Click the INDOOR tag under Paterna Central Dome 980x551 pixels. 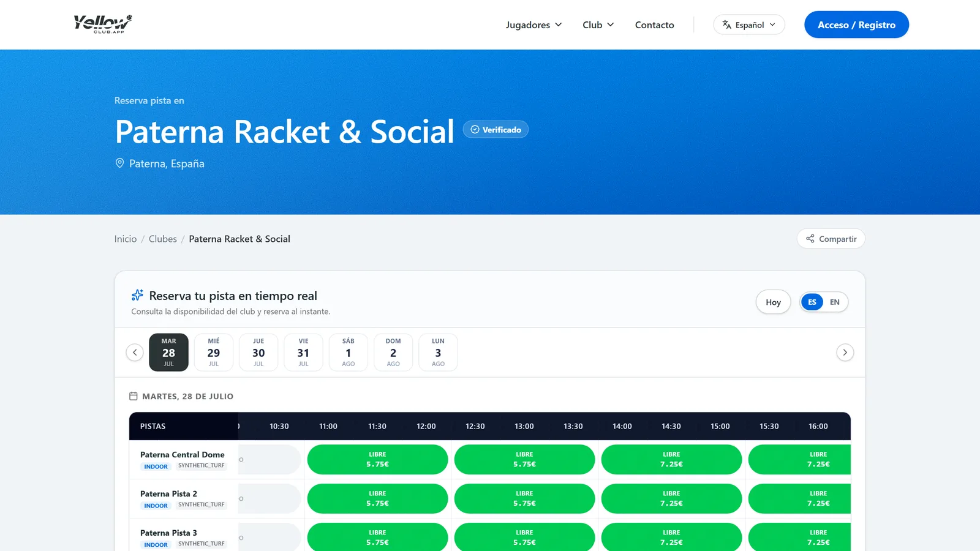tap(156, 467)
